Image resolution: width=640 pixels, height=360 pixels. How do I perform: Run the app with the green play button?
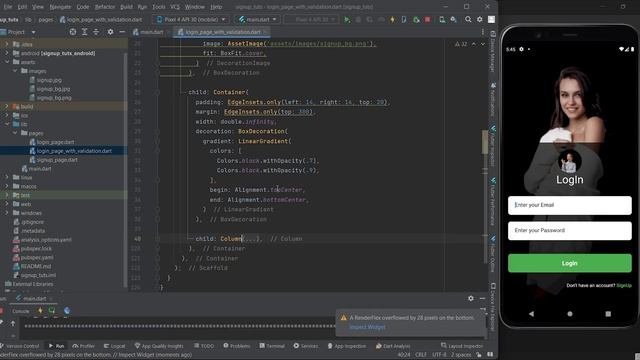[347, 19]
